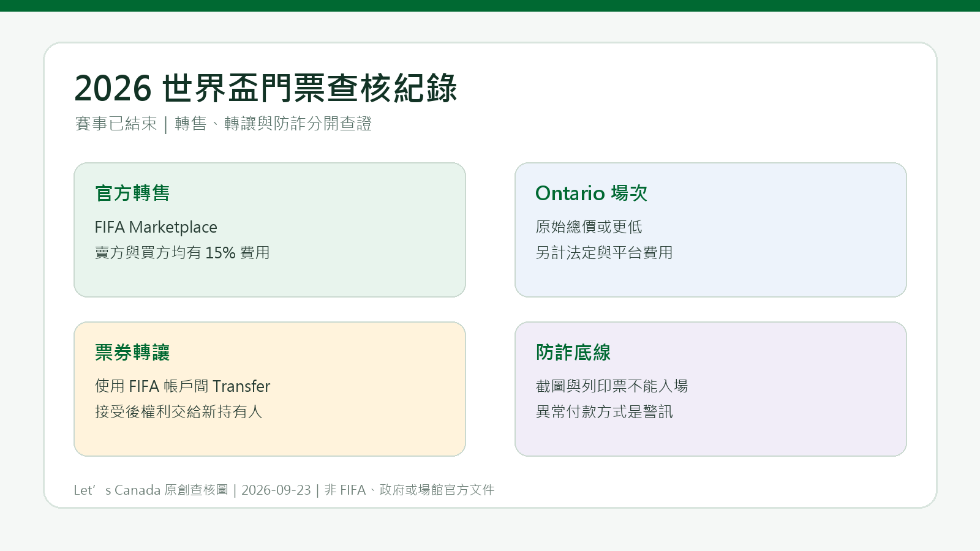Click the 接受後權利交給新持有人 text
Image resolution: width=980 pixels, height=551 pixels.
[179, 412]
